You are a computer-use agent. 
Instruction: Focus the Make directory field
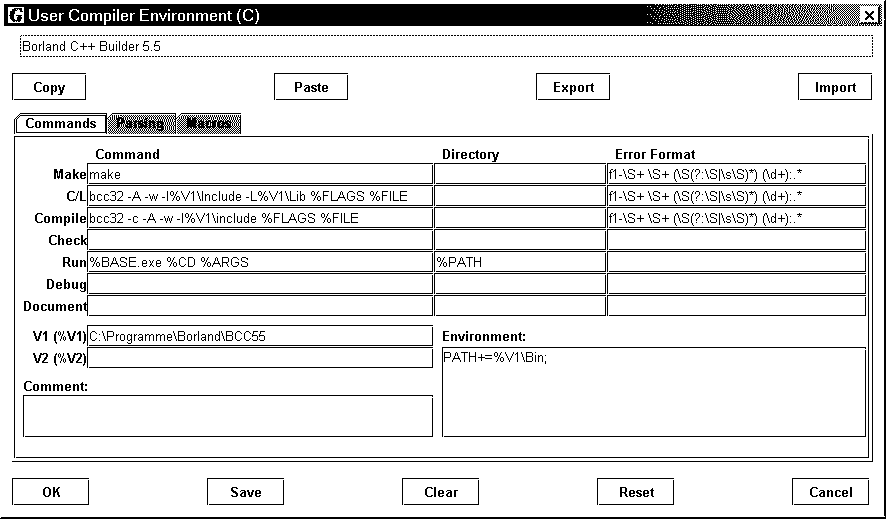(520, 175)
